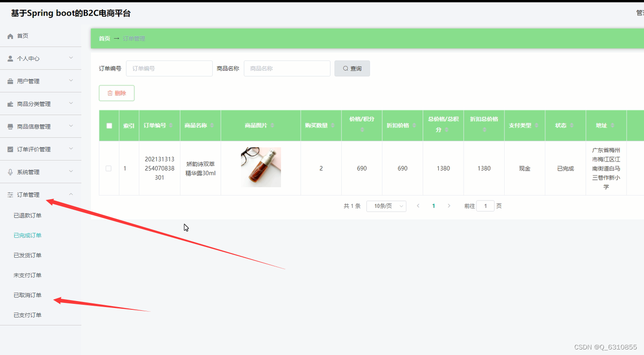Click the chart icon for 订单评价管理
The width and height of the screenshot is (644, 355).
click(10, 149)
